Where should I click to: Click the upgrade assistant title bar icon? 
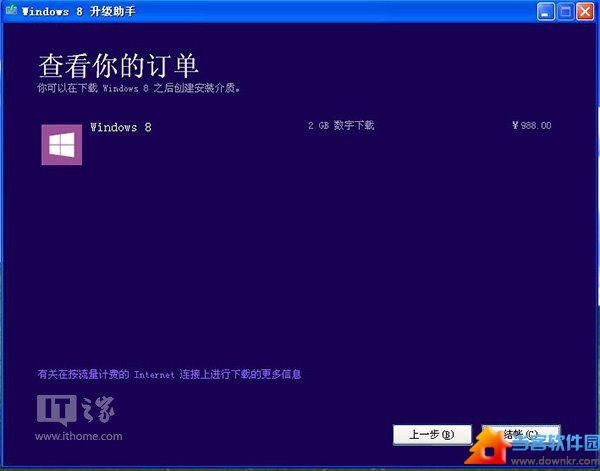(11, 10)
